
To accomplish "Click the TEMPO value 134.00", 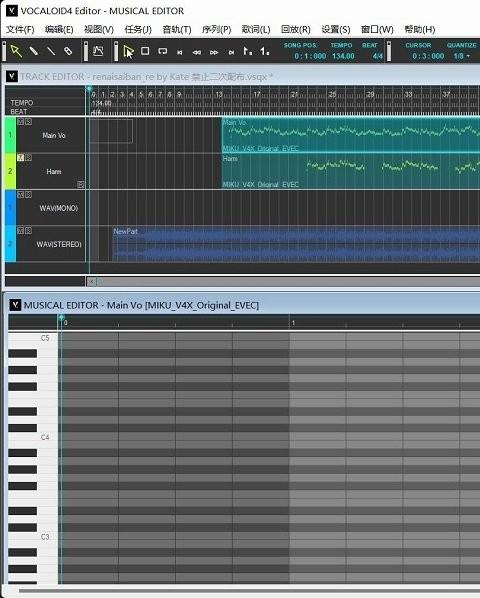I will click(343, 56).
